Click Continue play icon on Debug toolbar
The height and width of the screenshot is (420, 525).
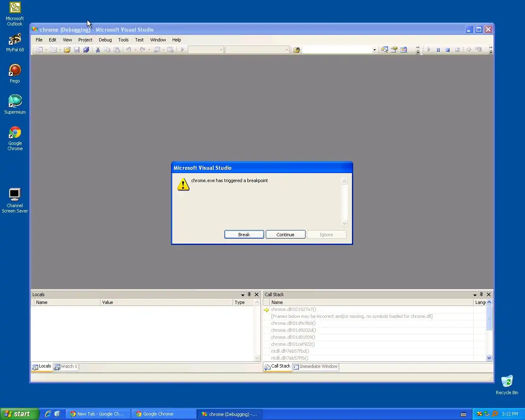point(429,50)
